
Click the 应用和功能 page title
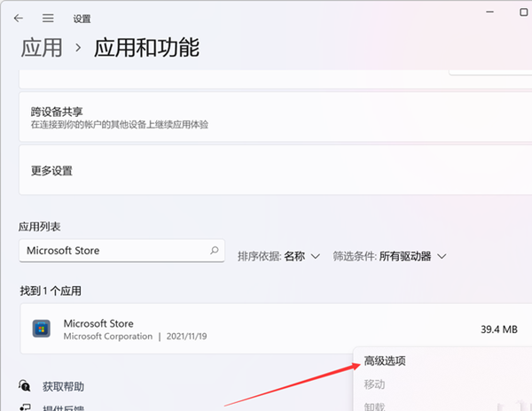click(146, 48)
